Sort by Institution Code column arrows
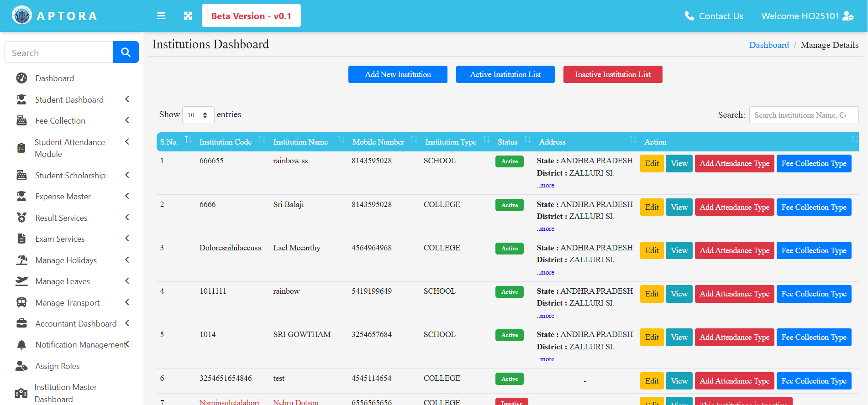 [262, 139]
